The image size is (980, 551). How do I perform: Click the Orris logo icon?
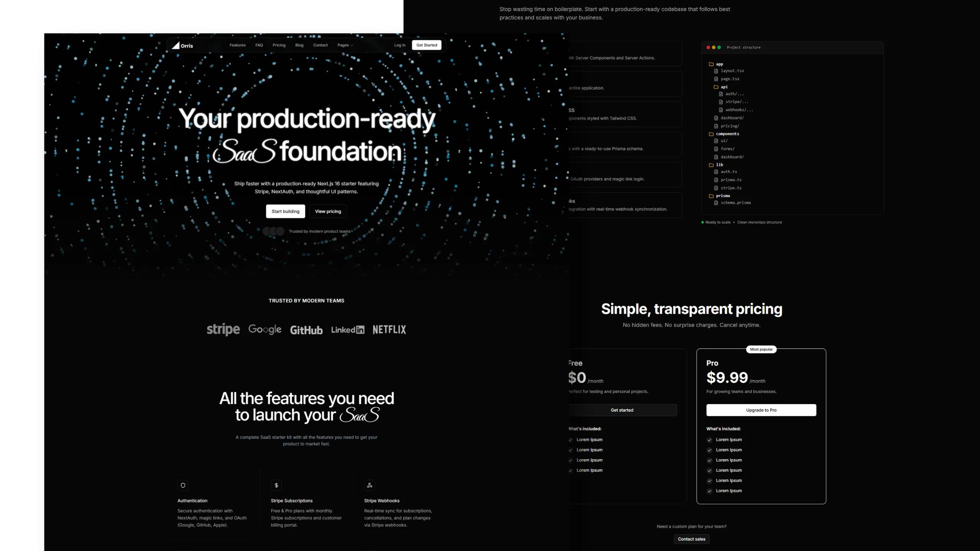tap(176, 45)
